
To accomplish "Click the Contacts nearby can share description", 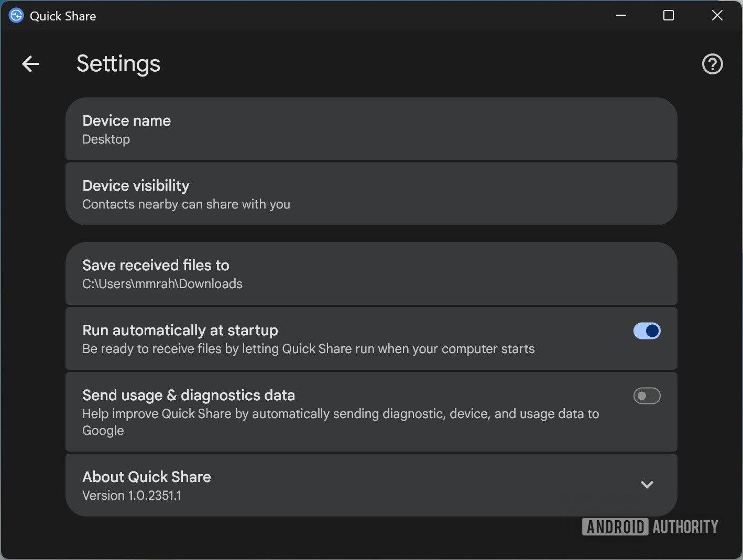I will [x=186, y=204].
